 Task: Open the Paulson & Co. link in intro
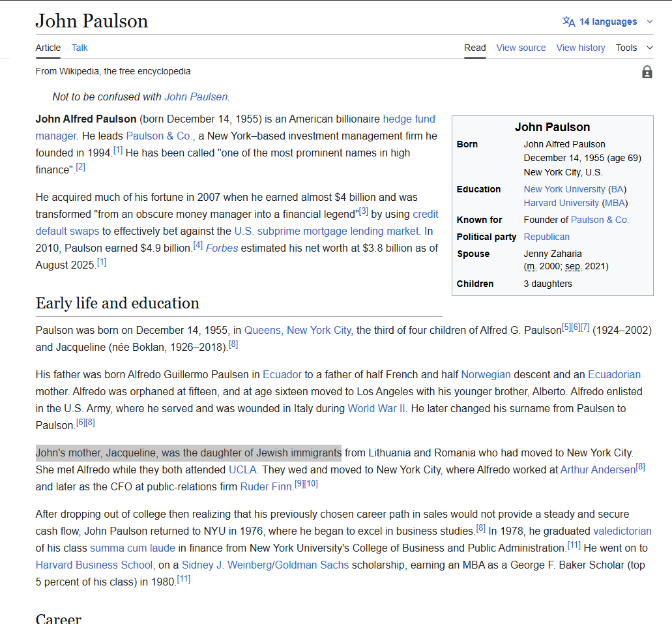[x=159, y=136]
